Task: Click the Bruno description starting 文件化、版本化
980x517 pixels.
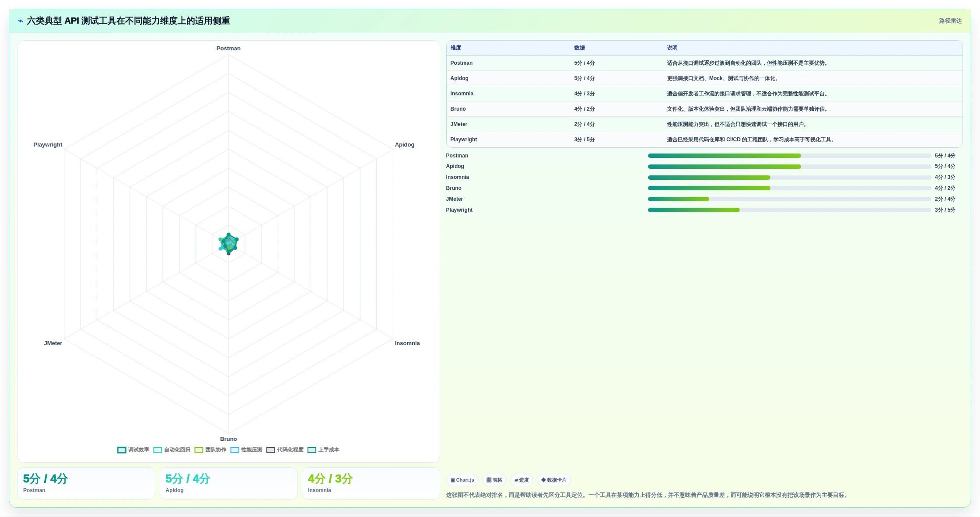Action: tap(748, 109)
